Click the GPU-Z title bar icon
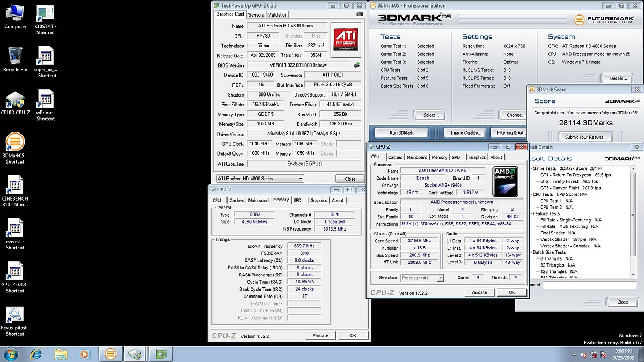The width and height of the screenshot is (644, 362). tap(217, 5)
